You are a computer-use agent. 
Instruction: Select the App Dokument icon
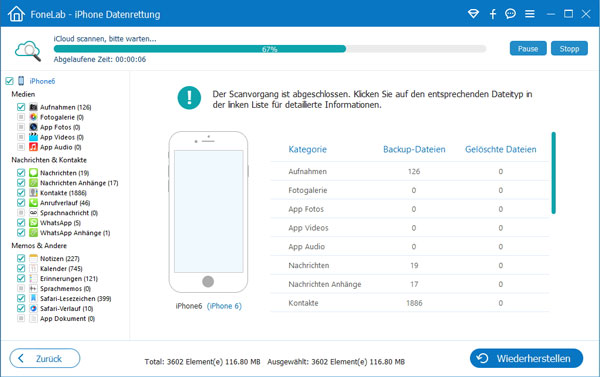coord(34,318)
